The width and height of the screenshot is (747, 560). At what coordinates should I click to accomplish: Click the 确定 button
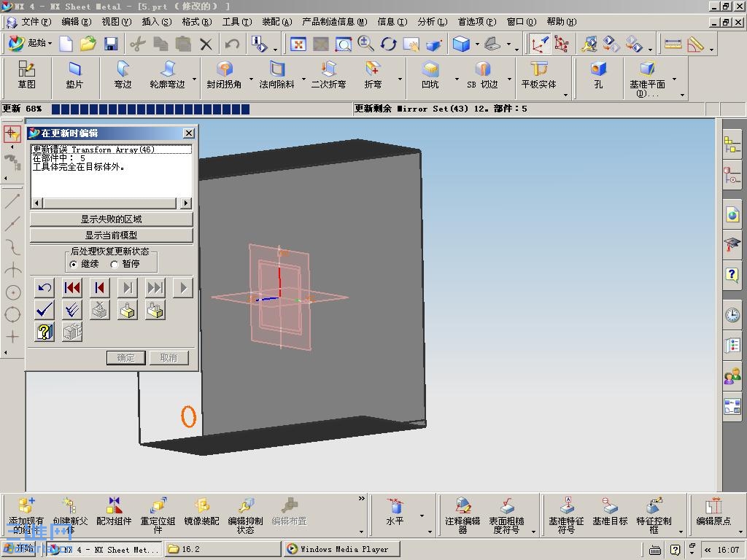pos(125,357)
